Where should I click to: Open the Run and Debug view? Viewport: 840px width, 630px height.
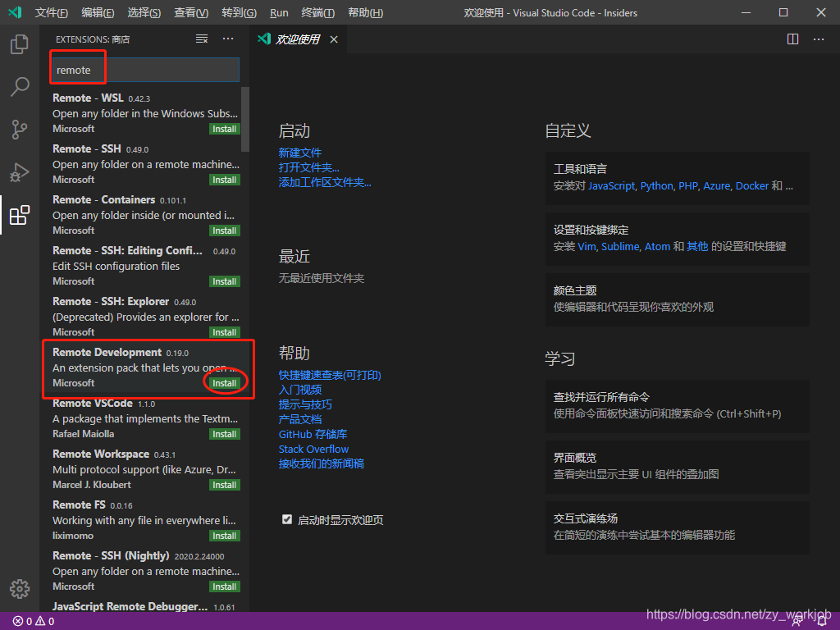(x=20, y=172)
